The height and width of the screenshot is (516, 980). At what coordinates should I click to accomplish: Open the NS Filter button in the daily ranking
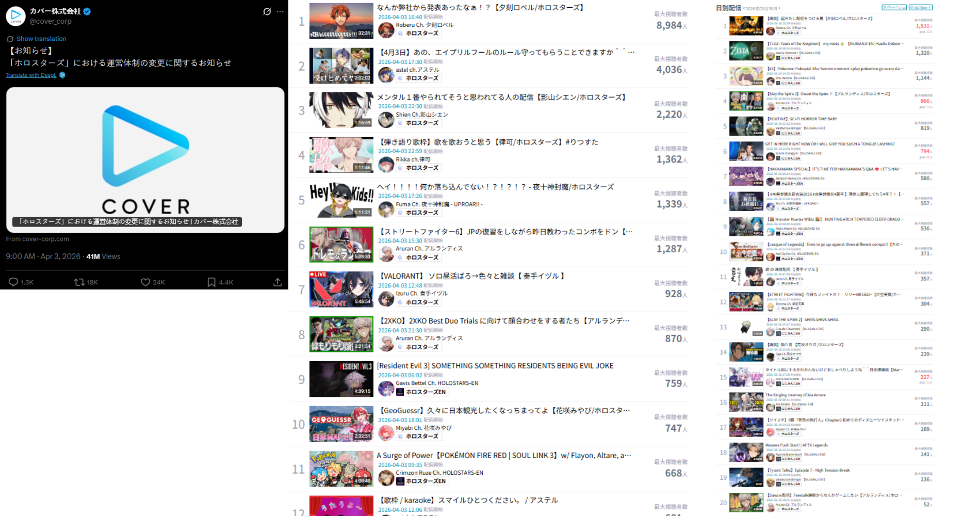921,8
